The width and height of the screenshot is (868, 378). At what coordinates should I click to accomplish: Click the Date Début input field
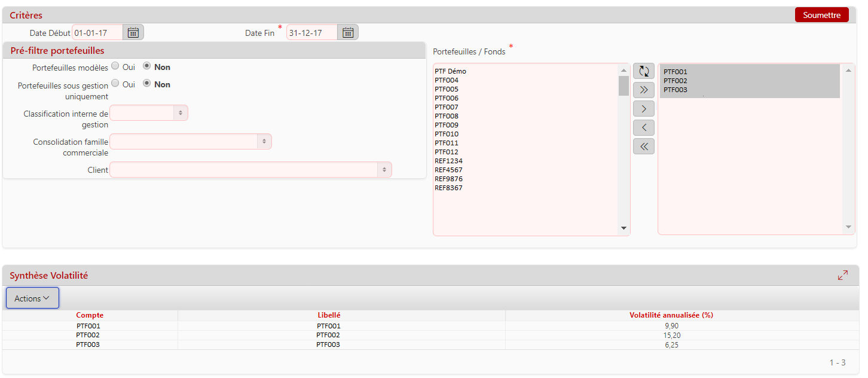click(97, 32)
